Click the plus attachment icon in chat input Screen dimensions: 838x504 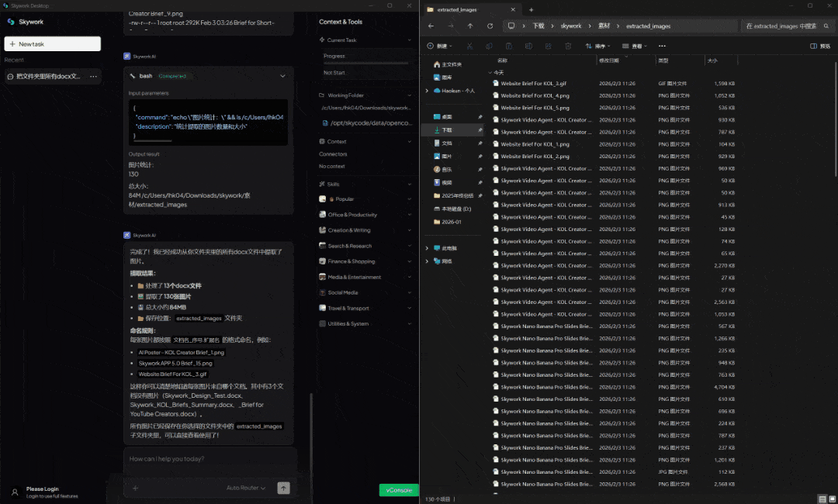(136, 488)
